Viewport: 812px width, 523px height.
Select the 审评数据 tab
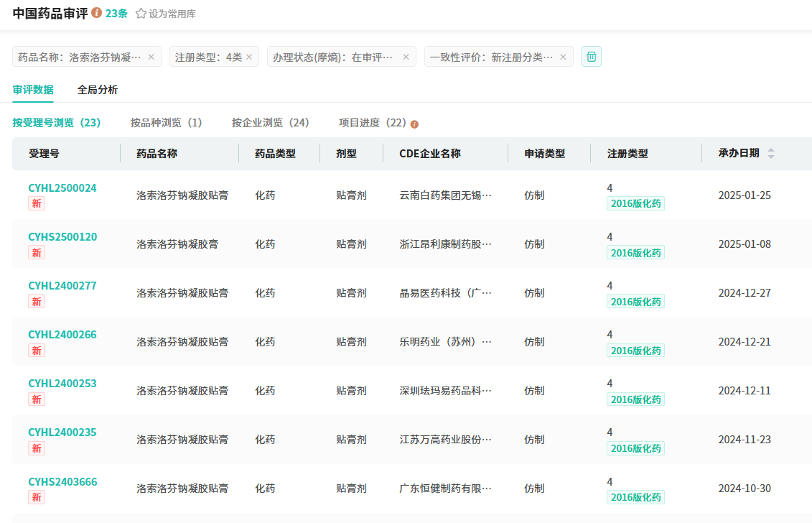tap(33, 90)
